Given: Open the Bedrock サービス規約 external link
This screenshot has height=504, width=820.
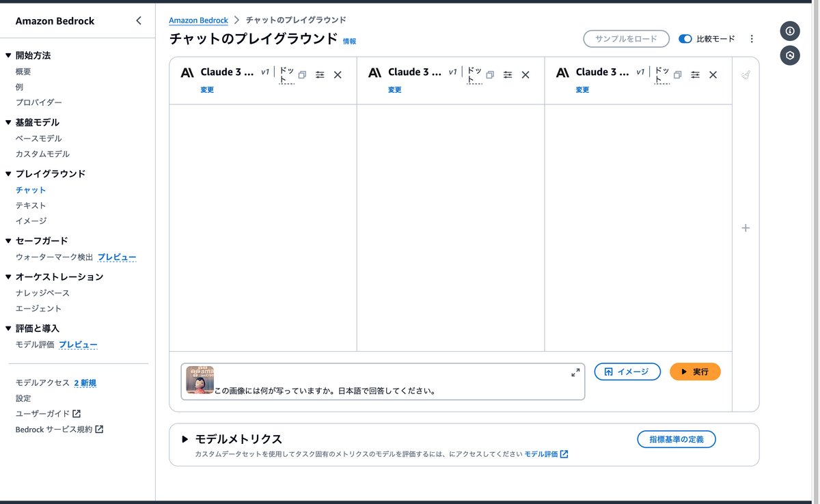Looking at the screenshot, I should coord(59,430).
